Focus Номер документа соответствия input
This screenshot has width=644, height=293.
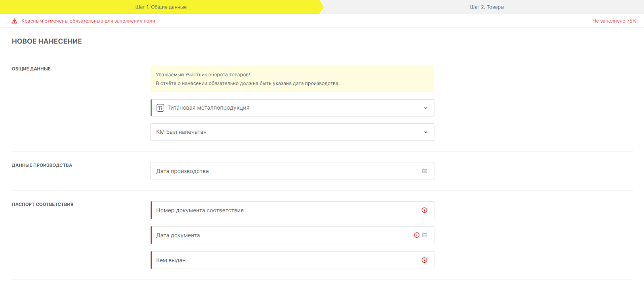[x=292, y=210]
